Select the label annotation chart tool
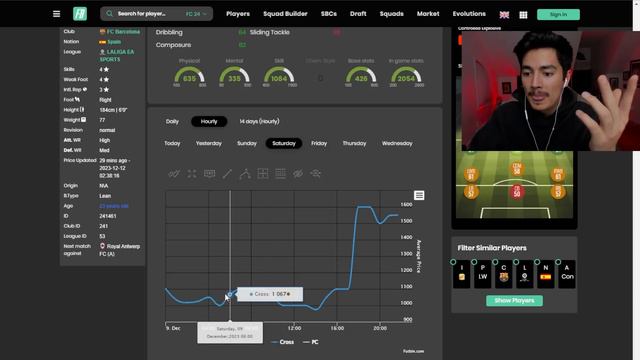640x360 pixels. [x=209, y=174]
